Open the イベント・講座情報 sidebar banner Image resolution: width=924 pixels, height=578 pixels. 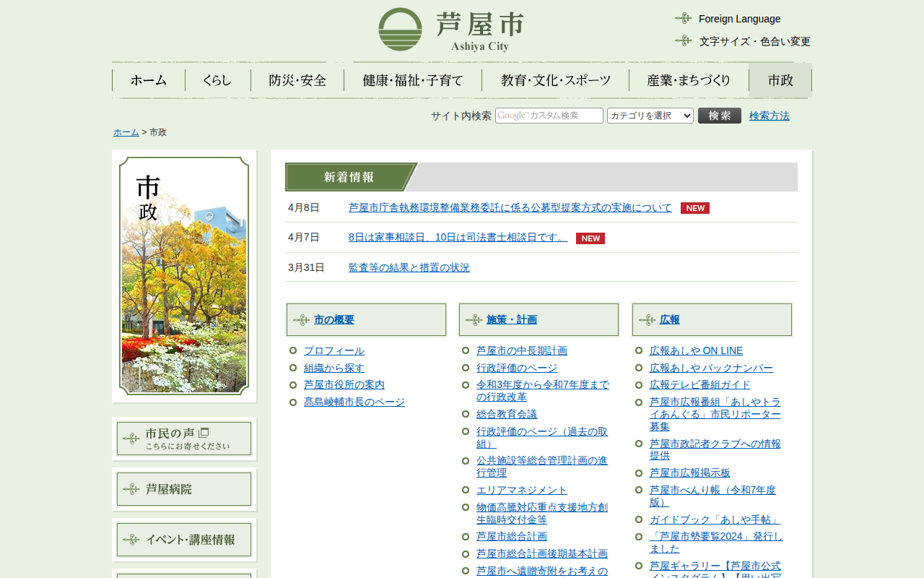tap(184, 540)
